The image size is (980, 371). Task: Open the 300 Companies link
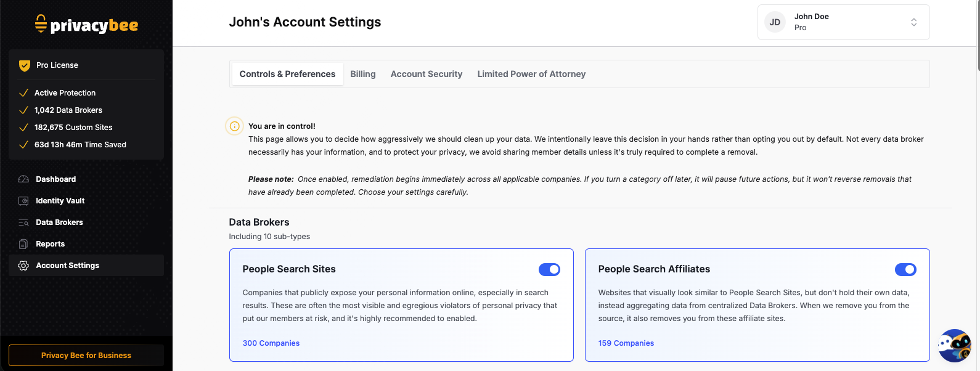click(x=271, y=343)
